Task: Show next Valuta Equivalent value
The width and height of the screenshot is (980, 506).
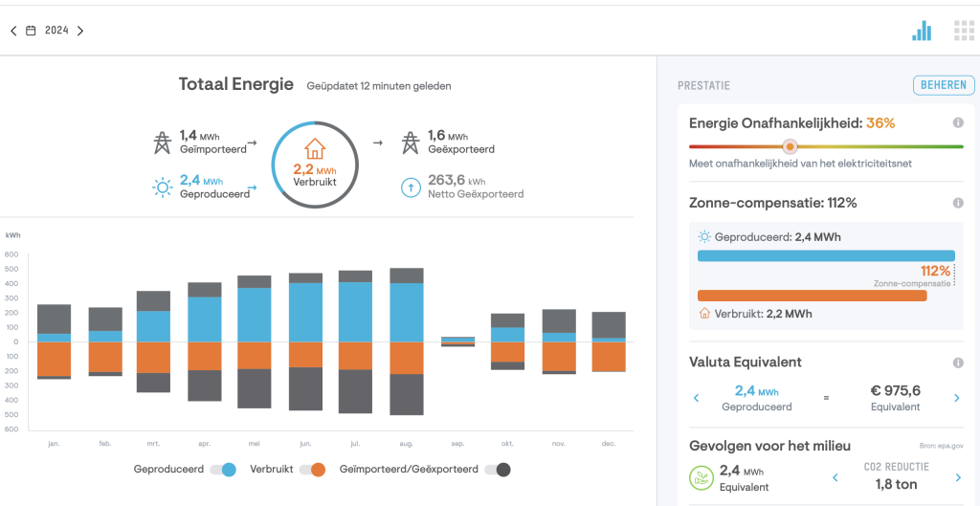Action: coord(956,398)
